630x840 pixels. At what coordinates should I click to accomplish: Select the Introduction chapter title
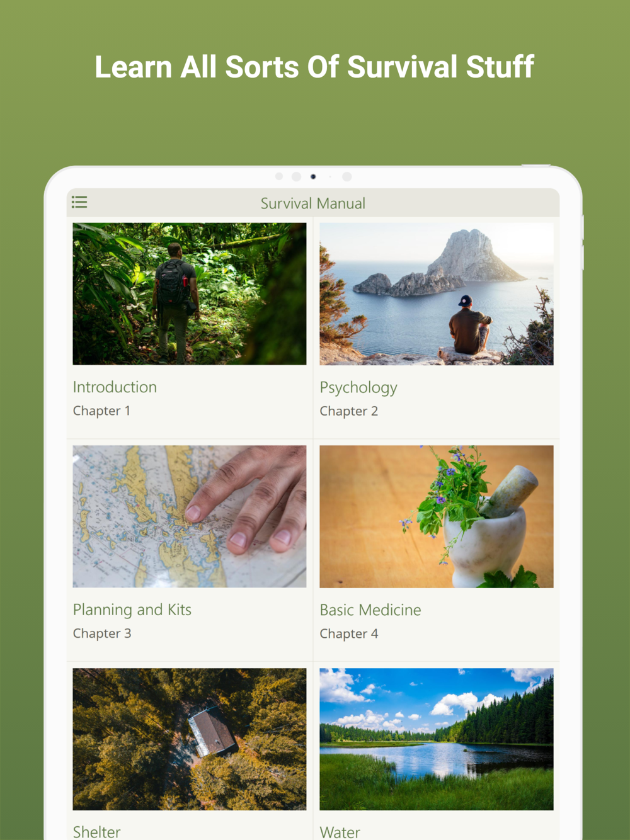(115, 387)
